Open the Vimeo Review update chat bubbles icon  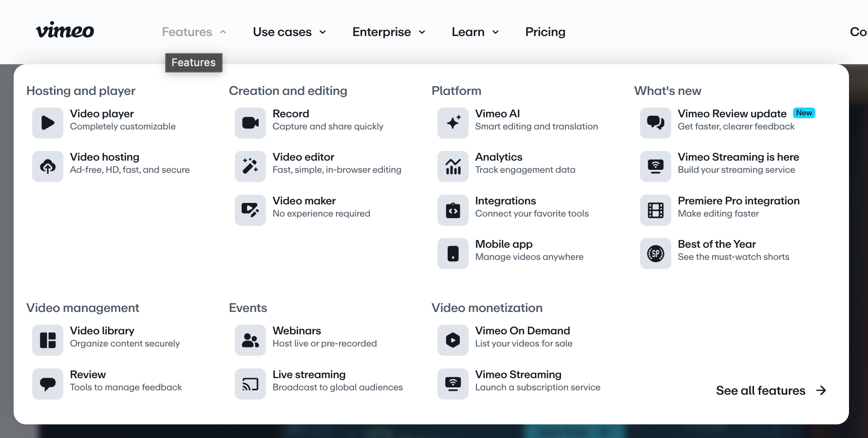coord(656,123)
